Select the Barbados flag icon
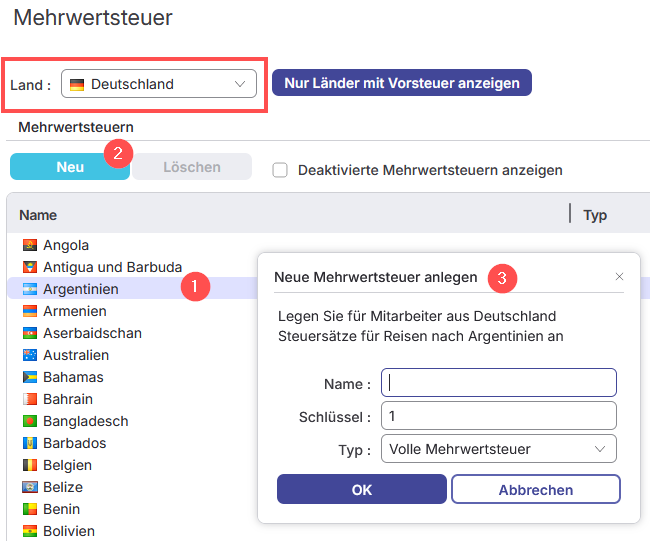The image size is (650, 541). [29, 443]
